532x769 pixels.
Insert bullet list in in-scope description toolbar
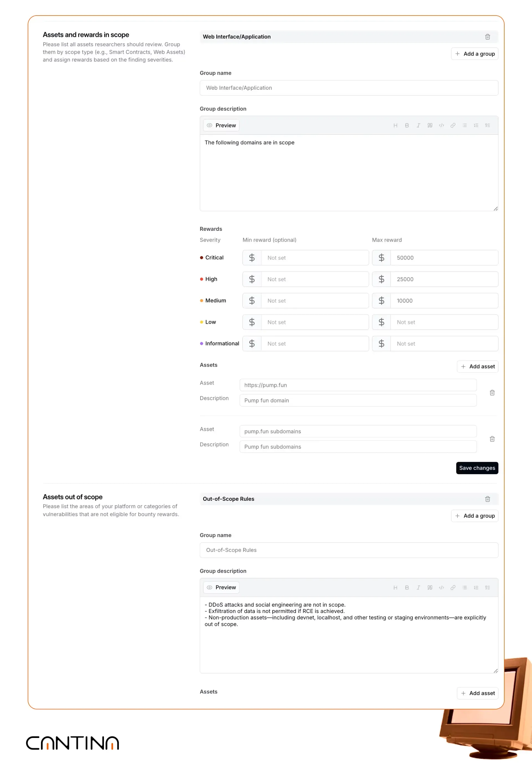pos(465,125)
